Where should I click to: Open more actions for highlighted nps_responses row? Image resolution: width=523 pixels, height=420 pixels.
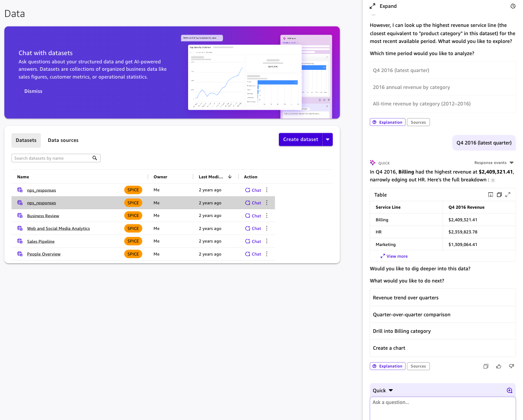[x=267, y=203]
